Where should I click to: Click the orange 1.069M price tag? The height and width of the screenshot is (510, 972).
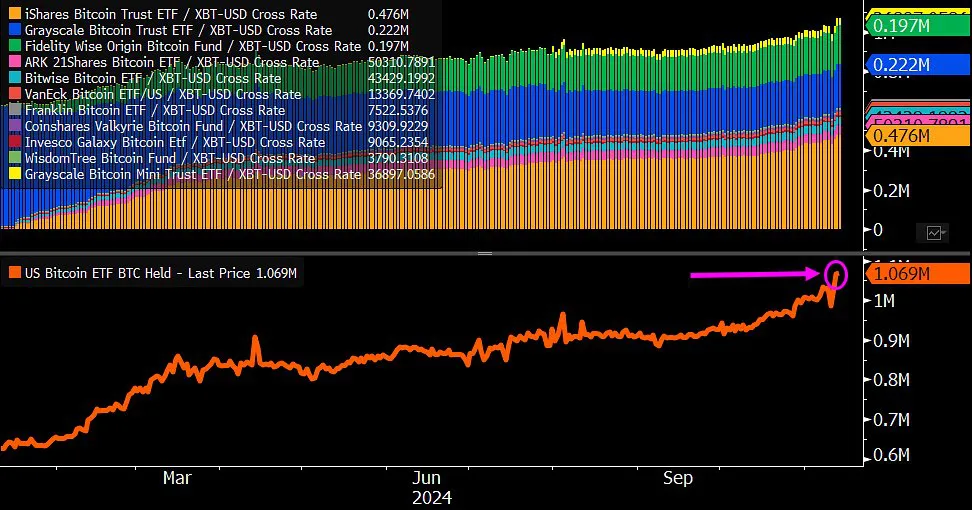tap(918, 273)
